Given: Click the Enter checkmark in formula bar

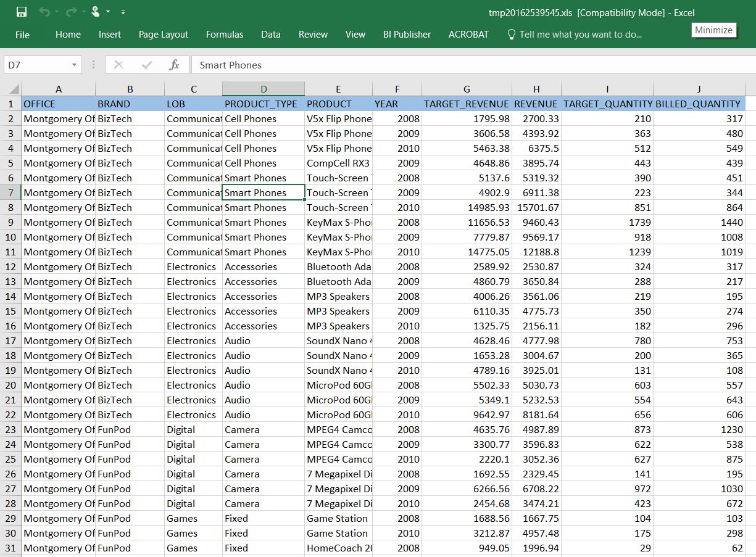Looking at the screenshot, I should tap(147, 65).
